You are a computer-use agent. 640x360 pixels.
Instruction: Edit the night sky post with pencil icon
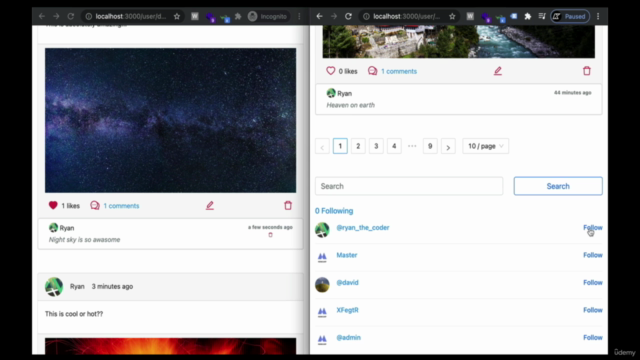[210, 205]
